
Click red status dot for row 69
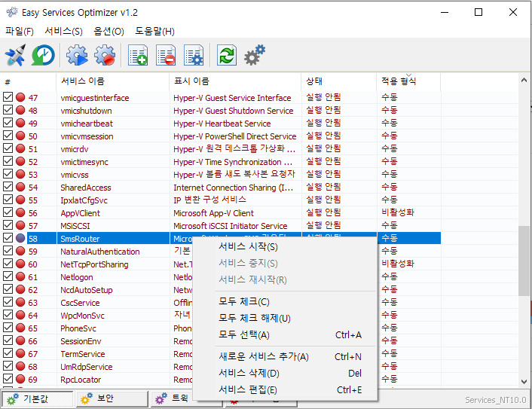coord(20,379)
